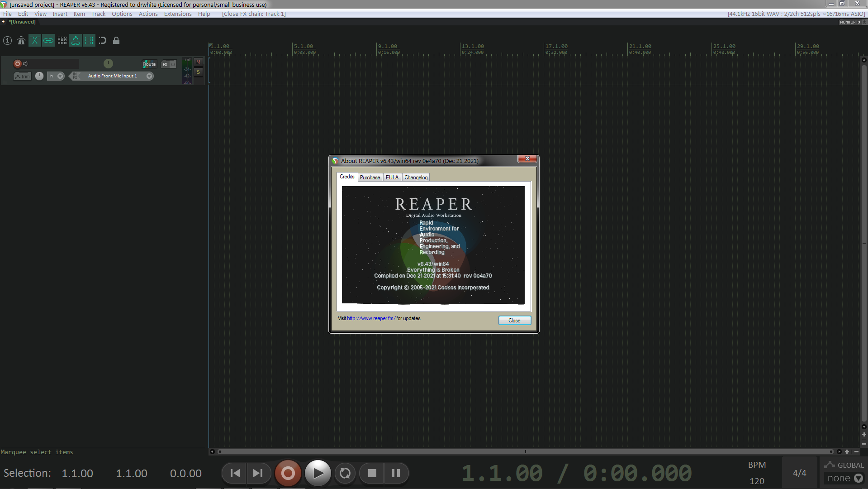This screenshot has width=868, height=489.
Task: Open Track 1 trim envelope button
Action: click(x=22, y=76)
